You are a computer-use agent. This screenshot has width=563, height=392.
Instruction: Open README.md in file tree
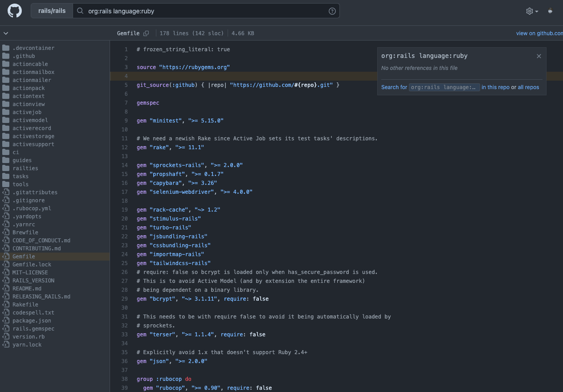[x=27, y=289]
